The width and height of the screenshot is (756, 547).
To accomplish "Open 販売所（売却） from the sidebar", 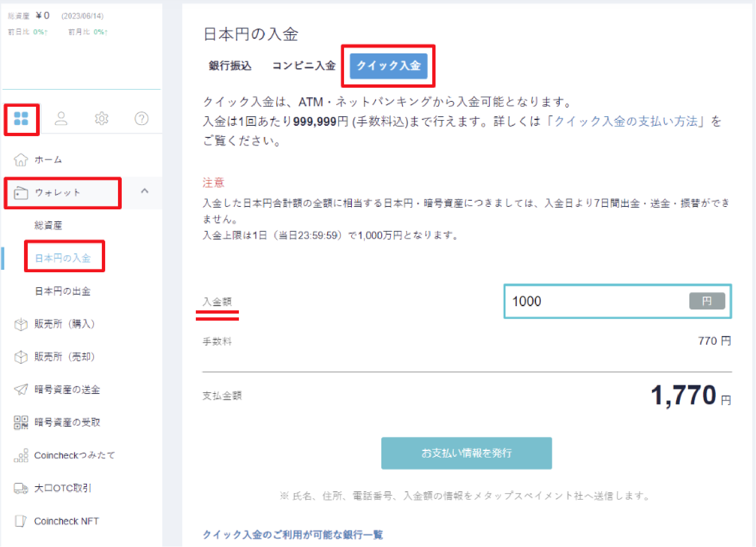I will [64, 357].
